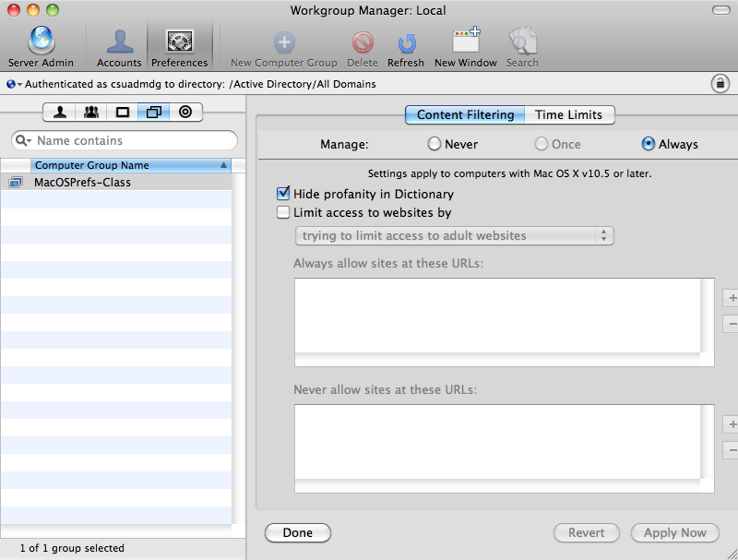Add a URL to Always allow list
Viewport: 738px width, 560px height.
731,298
